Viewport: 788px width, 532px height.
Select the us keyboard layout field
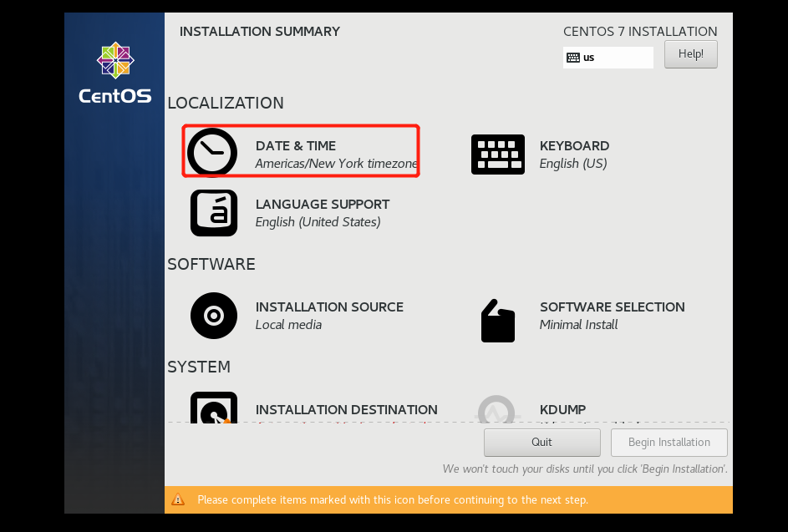click(608, 58)
